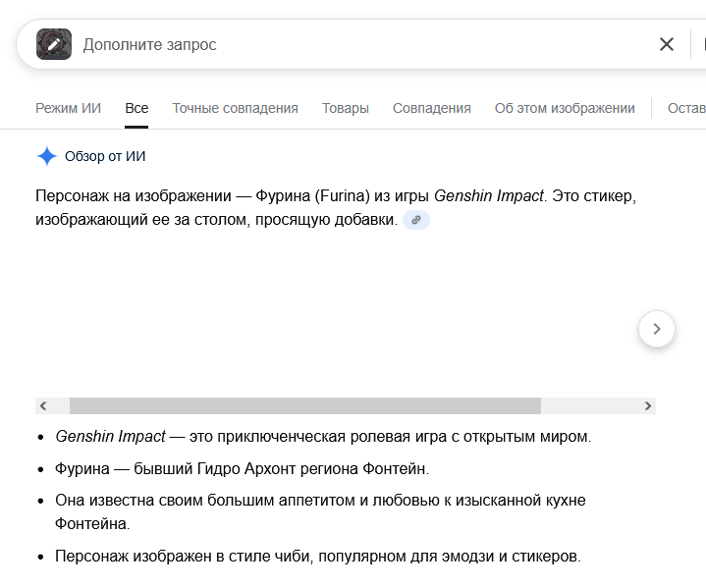Open the 'Об этом изображении' tab
The image size is (706, 588).
565,108
